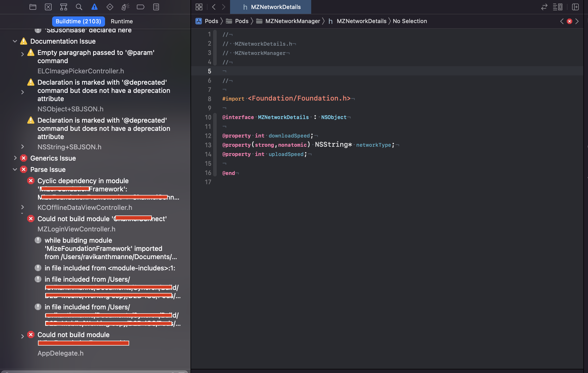Click the search magnifier icon in toolbar
Image resolution: width=588 pixels, height=373 pixels.
pyautogui.click(x=78, y=6)
